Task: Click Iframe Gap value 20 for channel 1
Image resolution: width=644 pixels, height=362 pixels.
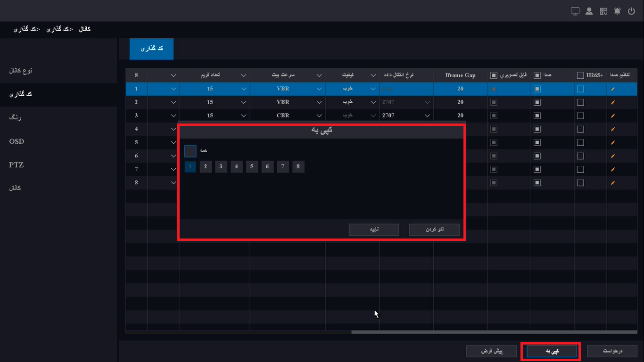Action: (460, 89)
